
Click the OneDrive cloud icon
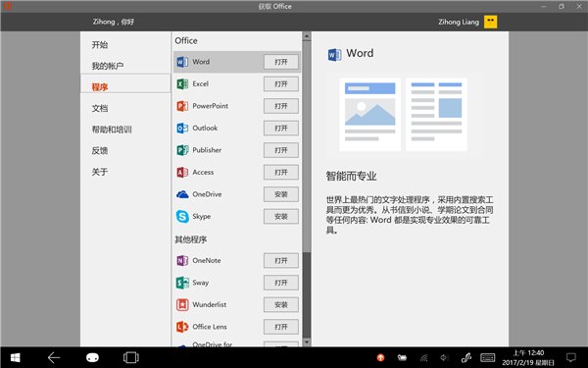[182, 194]
